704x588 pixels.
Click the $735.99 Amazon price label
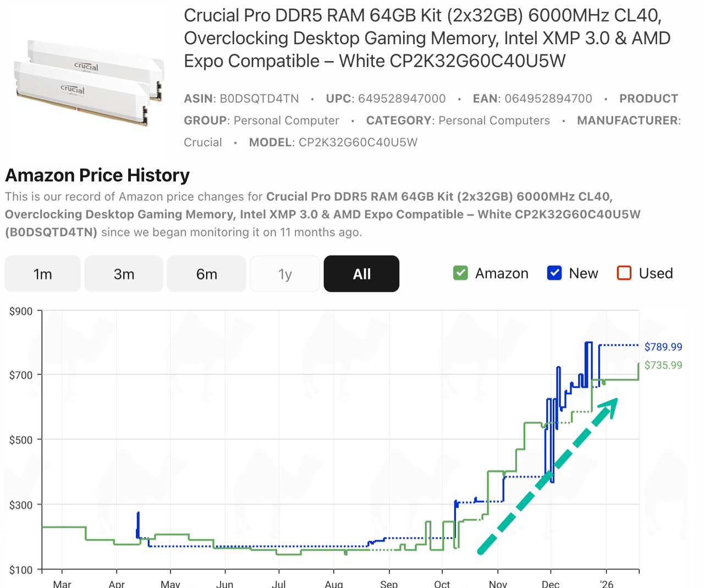click(x=663, y=365)
